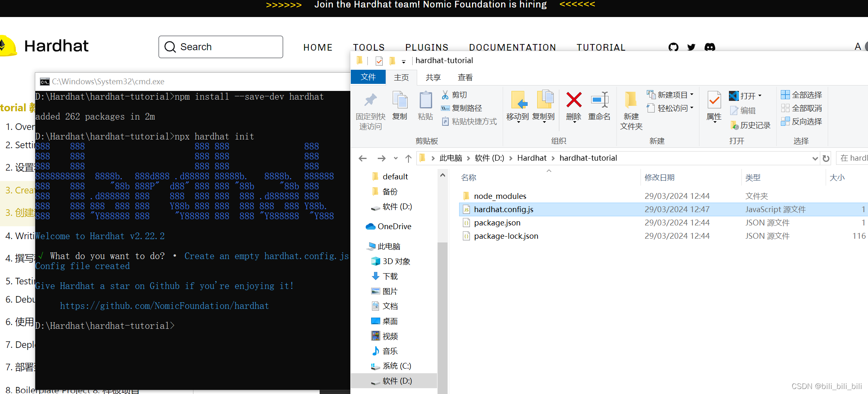Switch to the 共享 ribbon tab

click(433, 77)
